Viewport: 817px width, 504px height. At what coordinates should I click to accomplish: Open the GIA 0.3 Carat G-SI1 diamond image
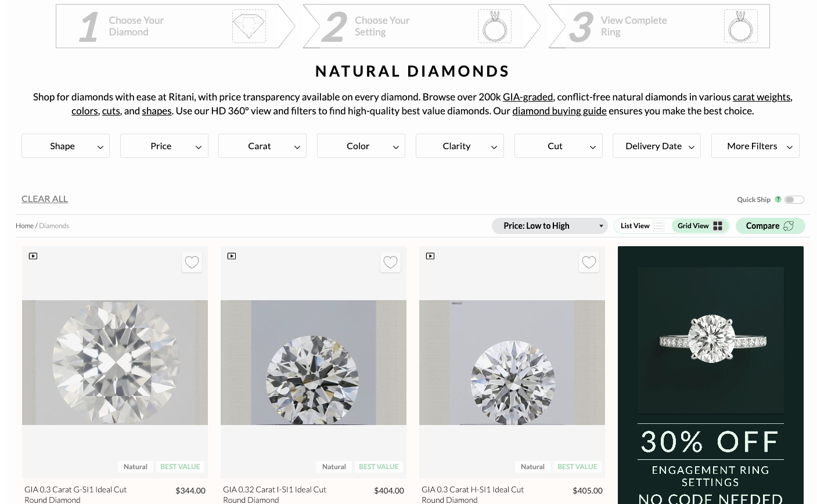point(115,362)
